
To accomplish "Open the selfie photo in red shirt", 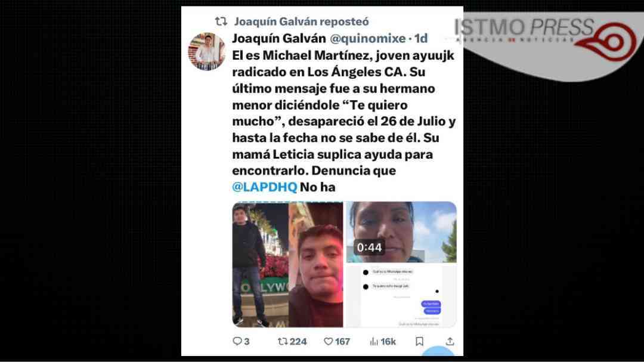I will point(316,265).
